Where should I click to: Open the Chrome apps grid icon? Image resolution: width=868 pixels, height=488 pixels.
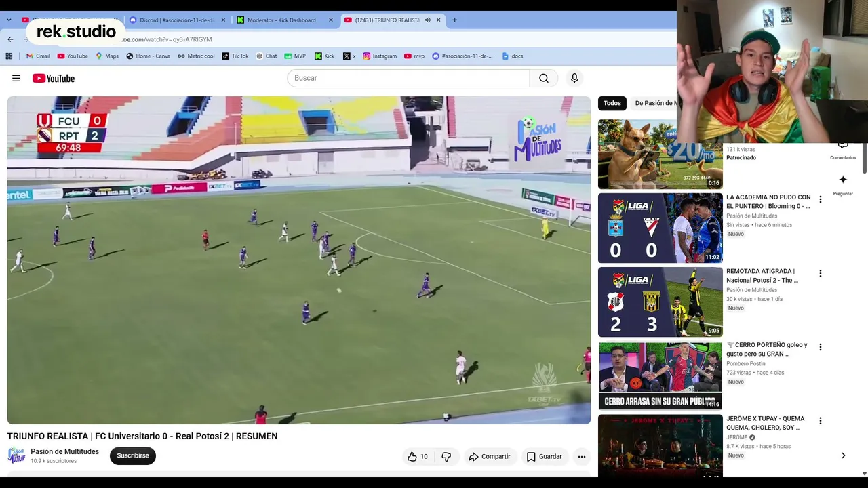click(x=10, y=56)
